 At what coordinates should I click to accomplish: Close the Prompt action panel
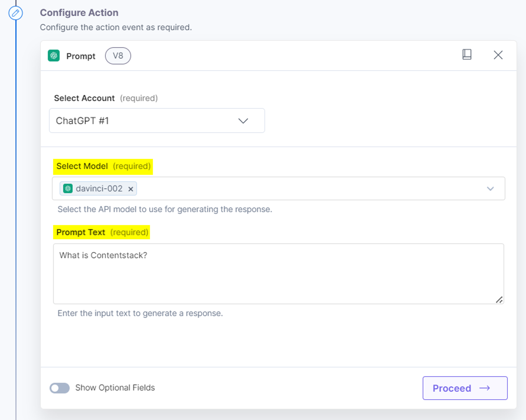[498, 55]
